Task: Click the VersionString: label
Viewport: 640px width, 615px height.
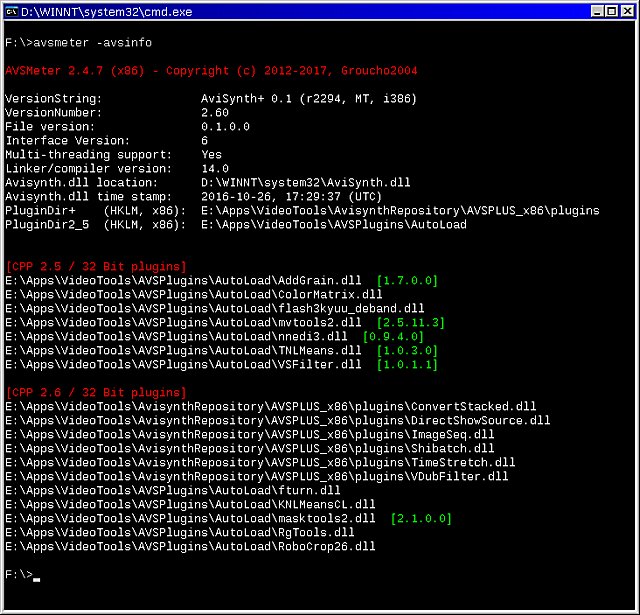Action: (53, 99)
